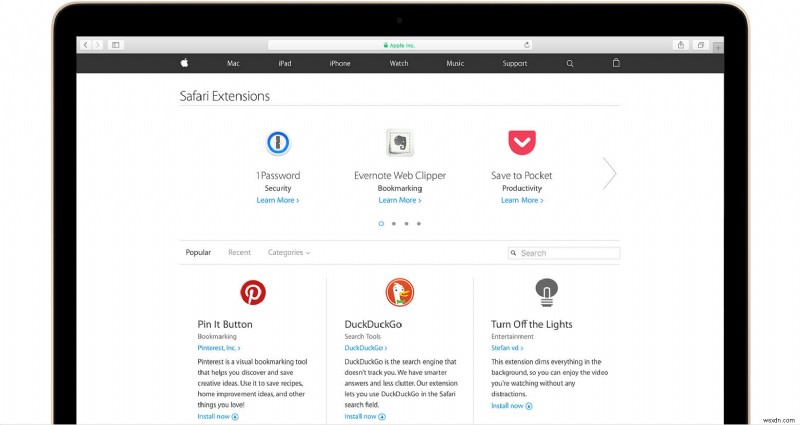Open the search magnifier in Apple nav
The width and height of the screenshot is (800, 425).
(x=570, y=63)
